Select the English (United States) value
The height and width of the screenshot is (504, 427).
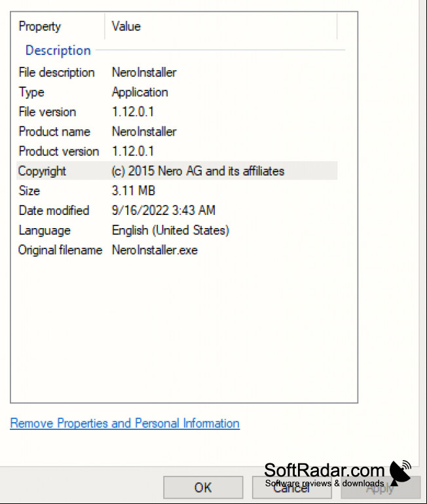170,231
